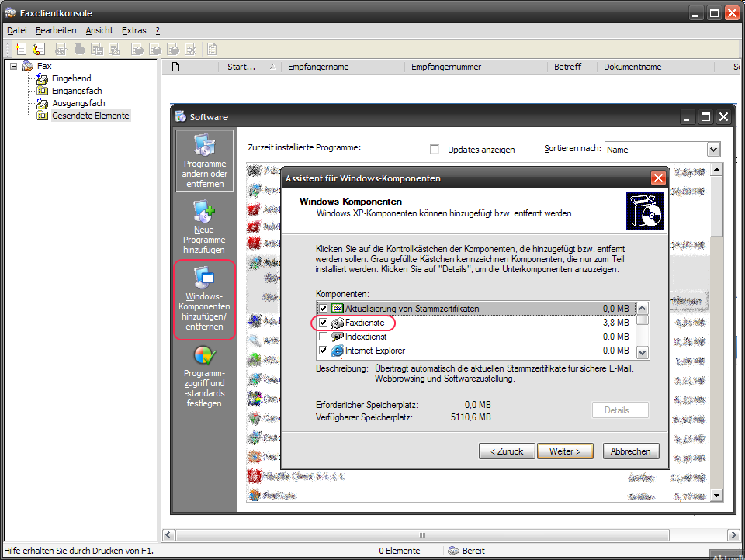Viewport: 745px width, 560px height.
Task: Click the greyed save-as toolbar icon
Action: (97, 49)
